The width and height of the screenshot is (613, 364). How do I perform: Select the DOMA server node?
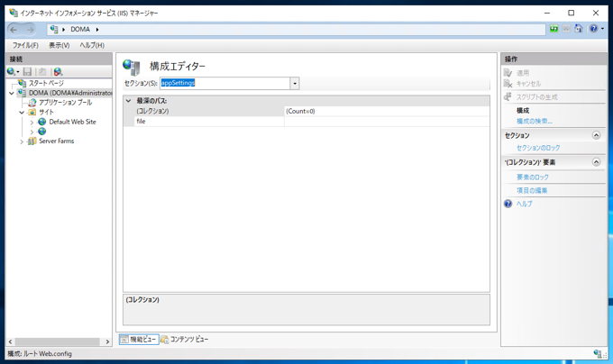coord(70,93)
